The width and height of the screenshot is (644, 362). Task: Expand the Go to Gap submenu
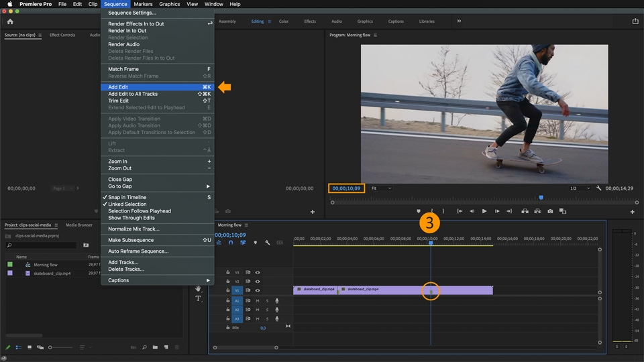pos(157,186)
